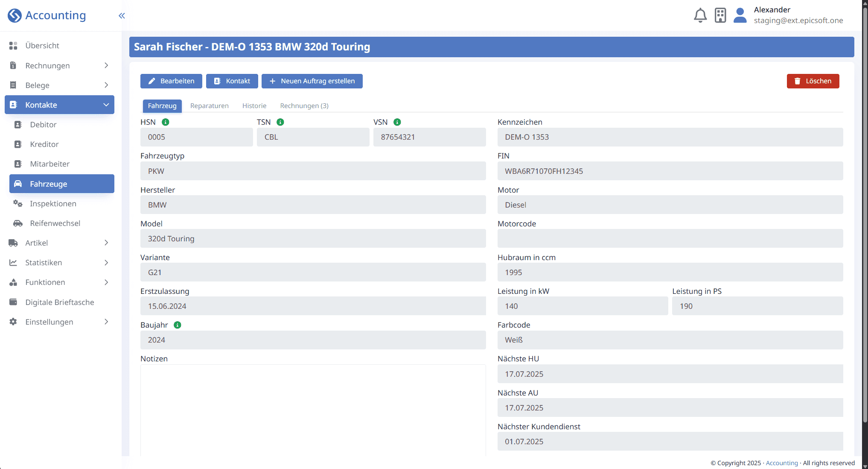Collapse the Kontakte menu

point(59,105)
